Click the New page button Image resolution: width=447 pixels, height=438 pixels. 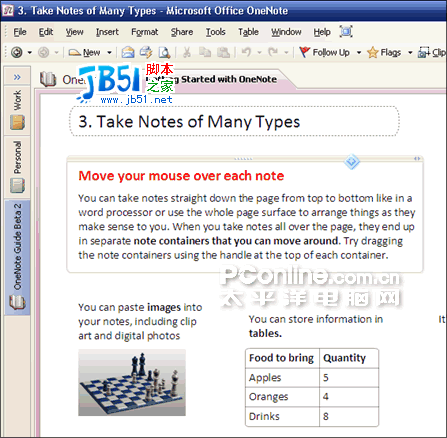84,52
